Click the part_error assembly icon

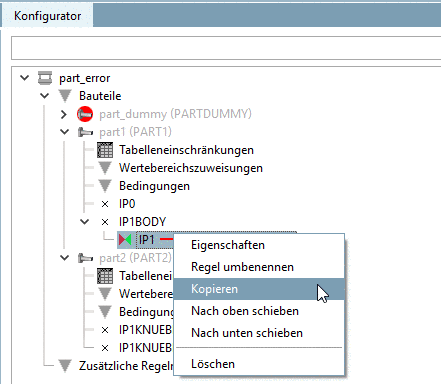pyautogui.click(x=45, y=78)
